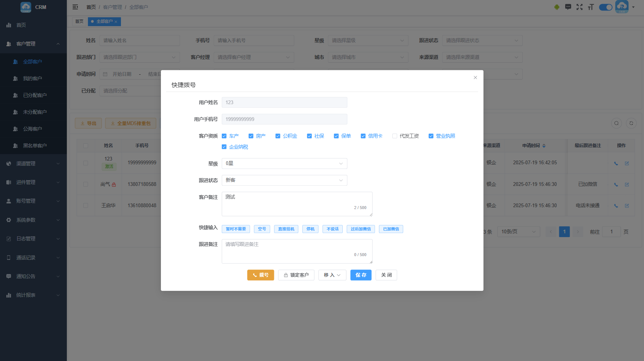The height and width of the screenshot is (361, 644).
Task: Click the 保存 button in dialog
Action: click(361, 275)
